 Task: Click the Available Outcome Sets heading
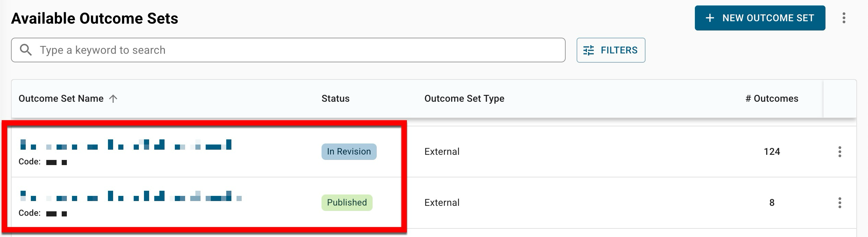click(x=95, y=18)
